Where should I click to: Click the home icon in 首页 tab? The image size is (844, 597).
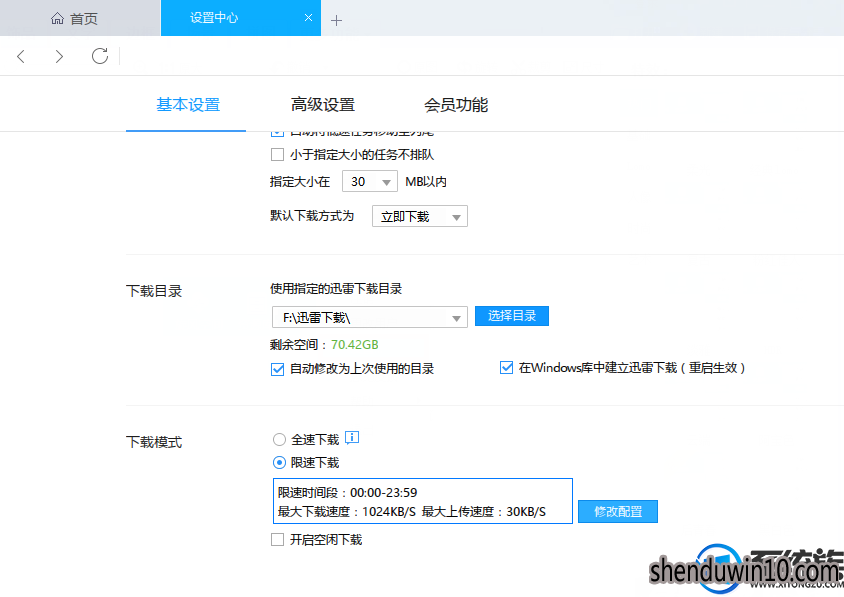tap(57, 19)
